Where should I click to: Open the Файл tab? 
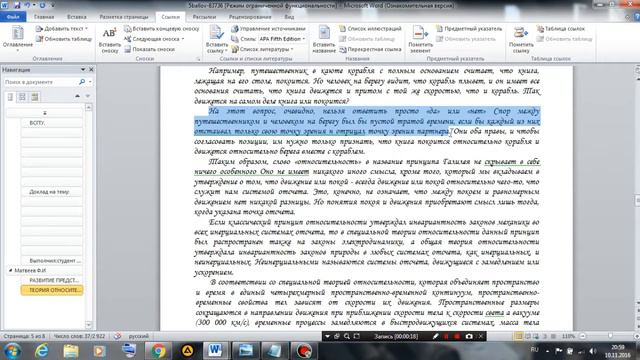[13, 17]
